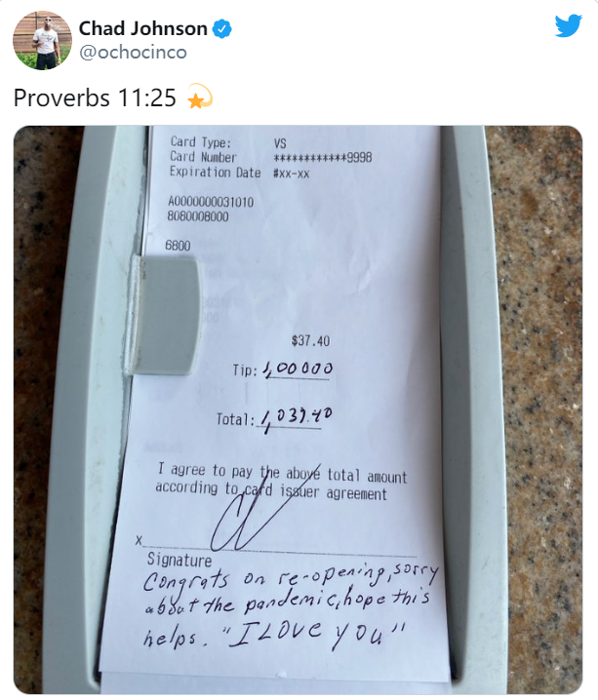Click the printed $37.40 subtotal

[310, 341]
